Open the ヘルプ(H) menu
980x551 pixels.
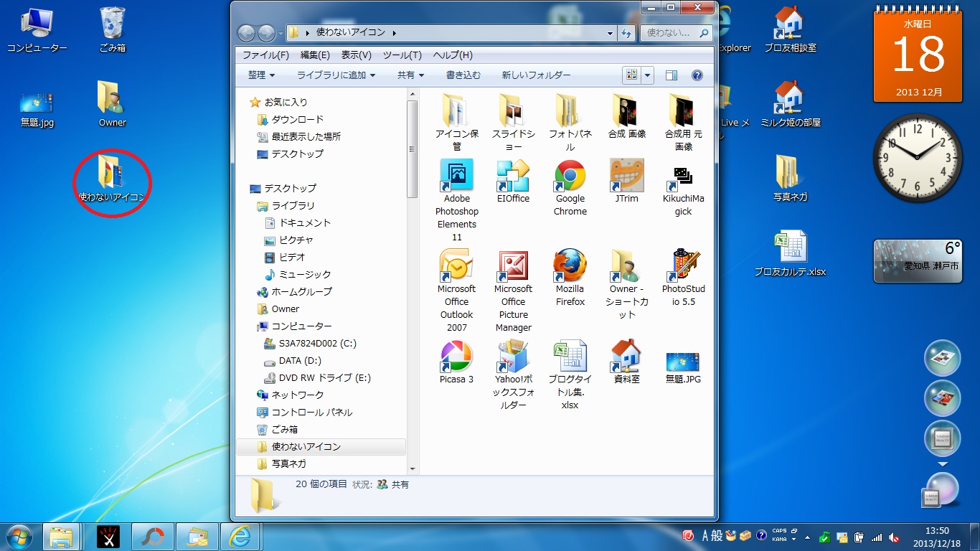coord(453,55)
